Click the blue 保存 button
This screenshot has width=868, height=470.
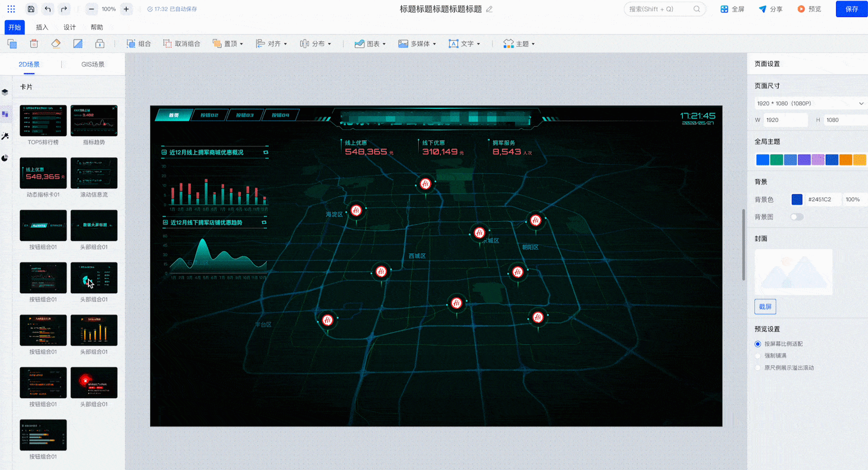tap(852, 9)
